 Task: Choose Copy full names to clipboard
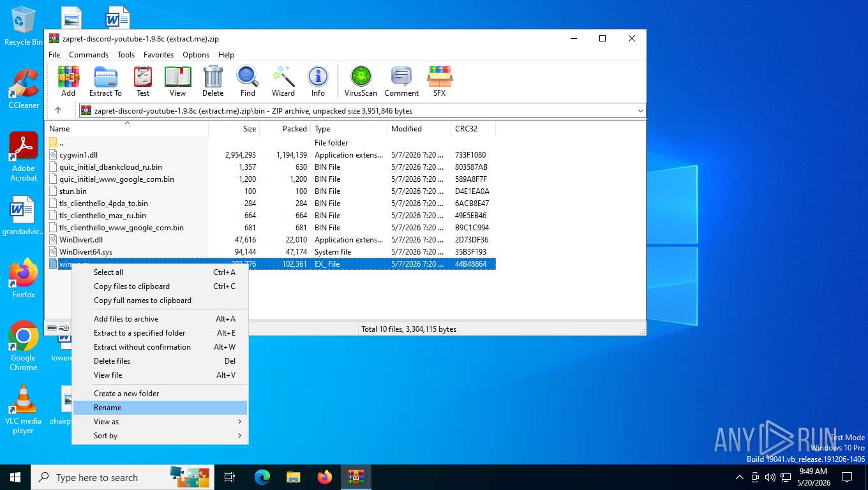[x=160, y=301]
